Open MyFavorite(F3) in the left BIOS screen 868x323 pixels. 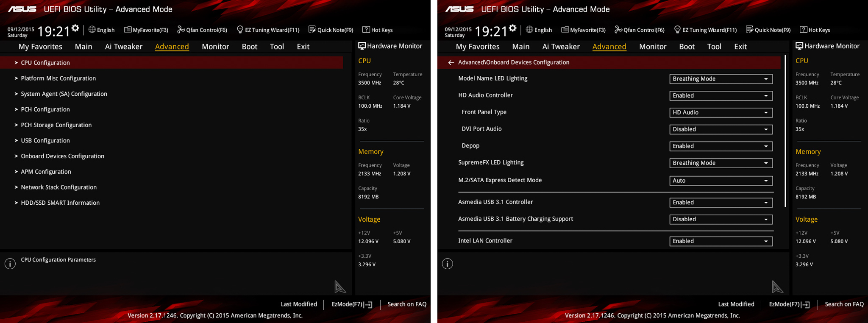click(146, 30)
